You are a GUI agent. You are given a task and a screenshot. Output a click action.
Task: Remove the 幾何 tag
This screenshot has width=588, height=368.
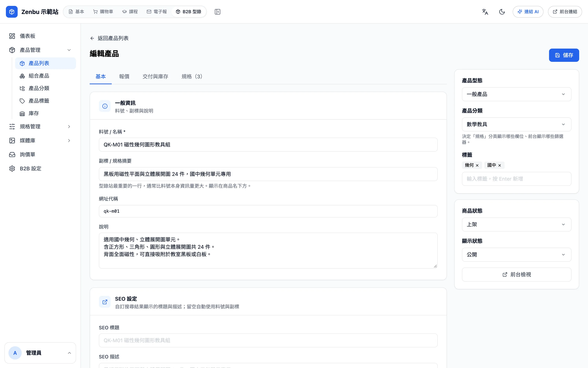(477, 165)
